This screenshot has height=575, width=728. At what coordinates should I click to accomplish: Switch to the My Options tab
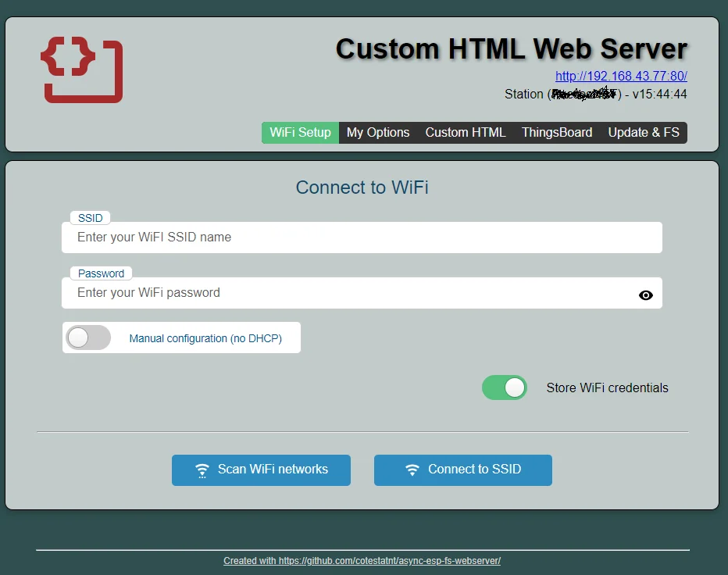coord(378,132)
